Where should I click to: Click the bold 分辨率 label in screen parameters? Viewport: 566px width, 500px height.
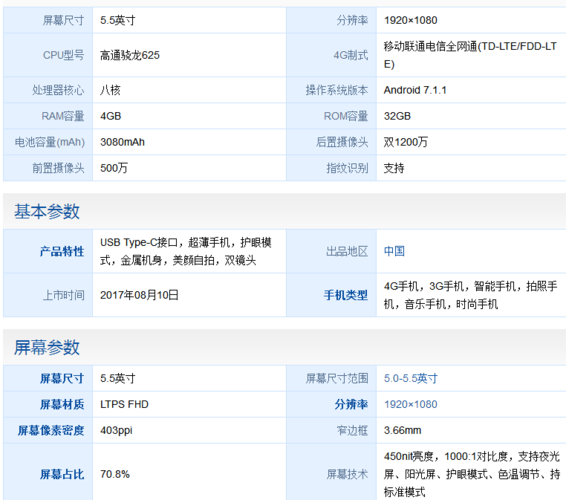pyautogui.click(x=351, y=404)
